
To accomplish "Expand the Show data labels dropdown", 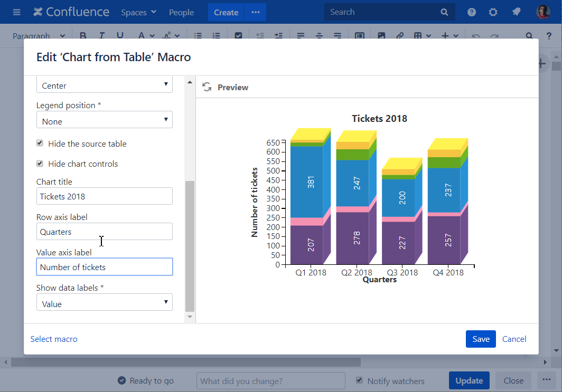I will pyautogui.click(x=104, y=303).
